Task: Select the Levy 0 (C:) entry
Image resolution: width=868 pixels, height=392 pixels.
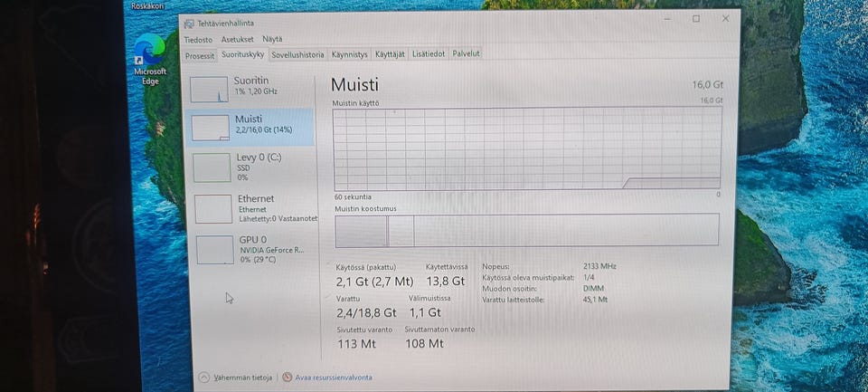Action: [x=252, y=167]
